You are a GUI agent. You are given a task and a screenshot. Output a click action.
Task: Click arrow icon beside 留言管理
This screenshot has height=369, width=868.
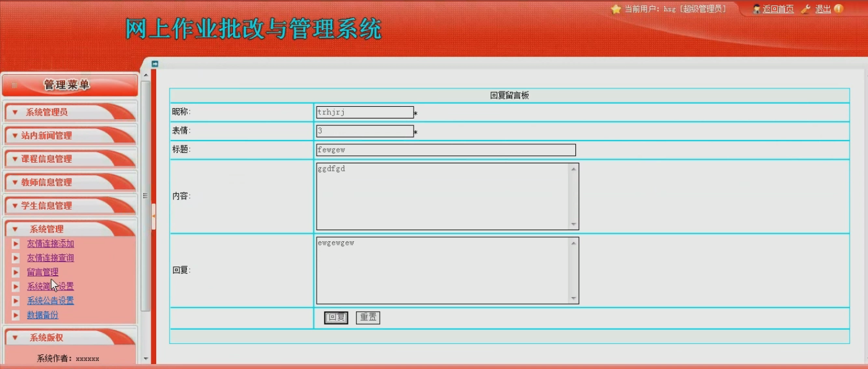click(16, 272)
